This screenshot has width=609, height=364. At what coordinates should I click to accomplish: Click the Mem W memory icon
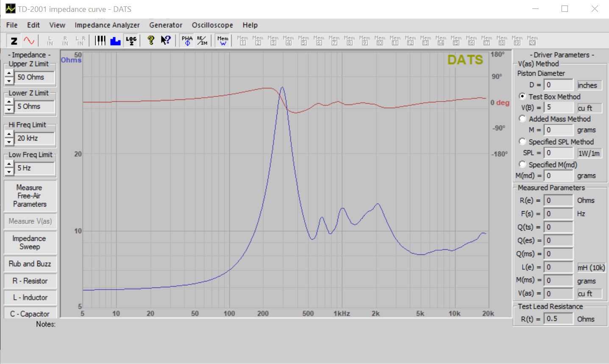coord(222,41)
